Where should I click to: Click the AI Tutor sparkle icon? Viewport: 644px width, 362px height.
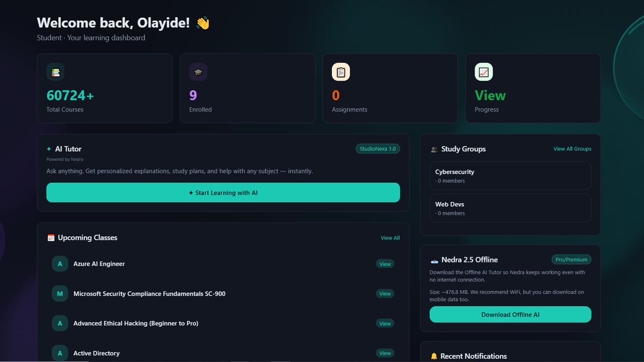[x=49, y=149]
